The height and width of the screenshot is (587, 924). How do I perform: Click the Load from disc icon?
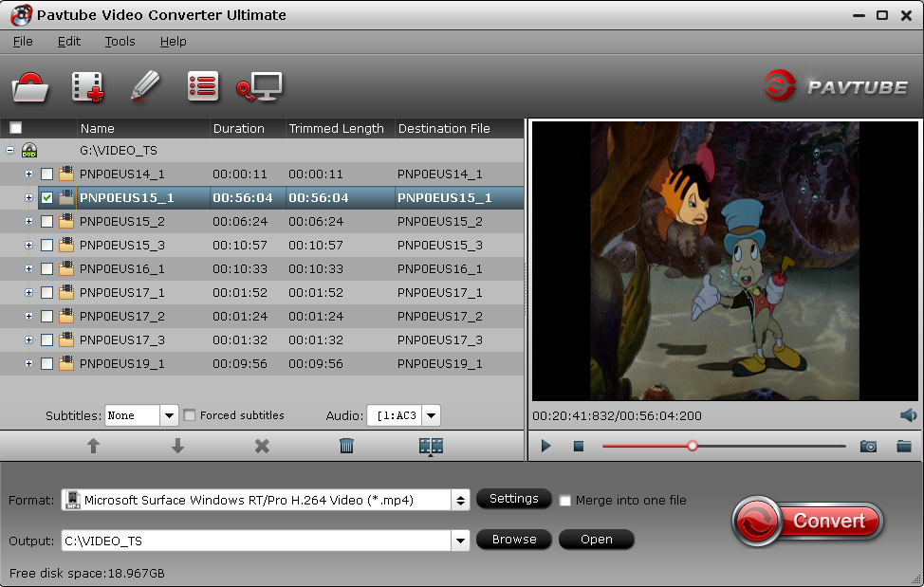(x=29, y=87)
